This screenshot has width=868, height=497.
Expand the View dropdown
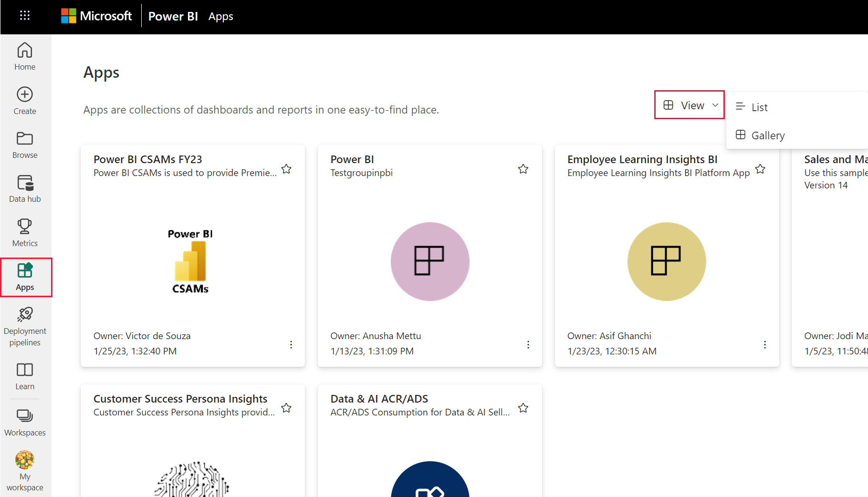click(690, 105)
